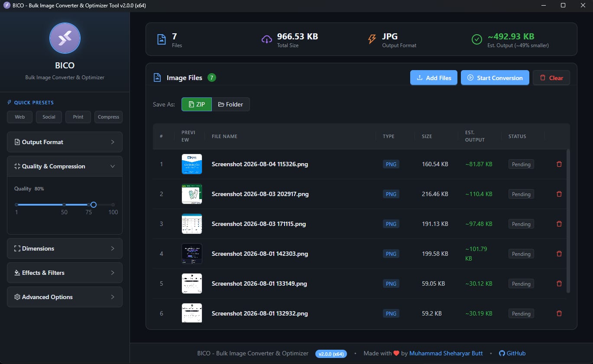Screen dimensions: 593x364
Task: Delete row 1 Screenshot 115326 with trash icon
Action: [559, 164]
